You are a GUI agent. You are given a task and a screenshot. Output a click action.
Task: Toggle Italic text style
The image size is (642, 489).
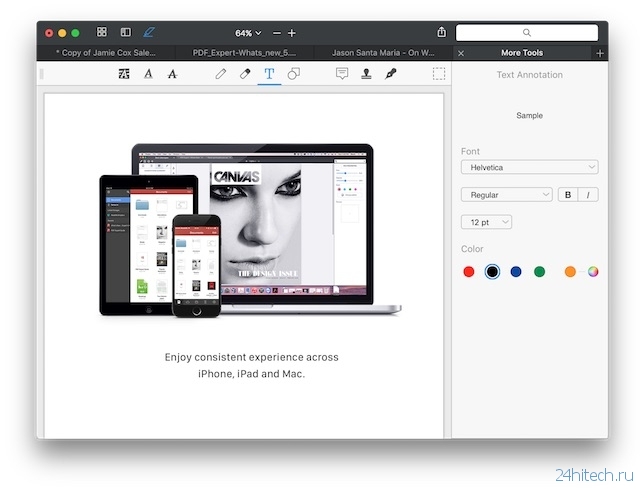click(588, 195)
